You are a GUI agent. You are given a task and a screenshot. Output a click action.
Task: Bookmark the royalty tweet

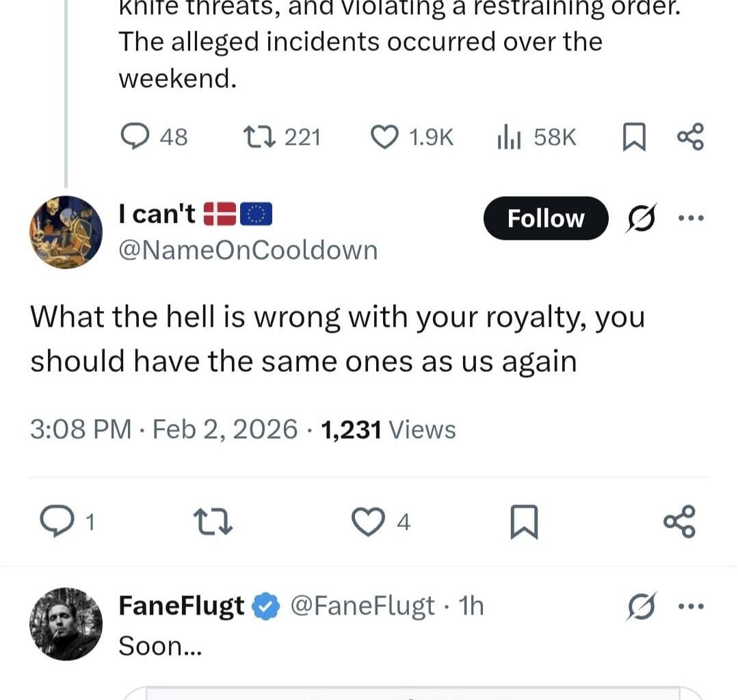[525, 524]
